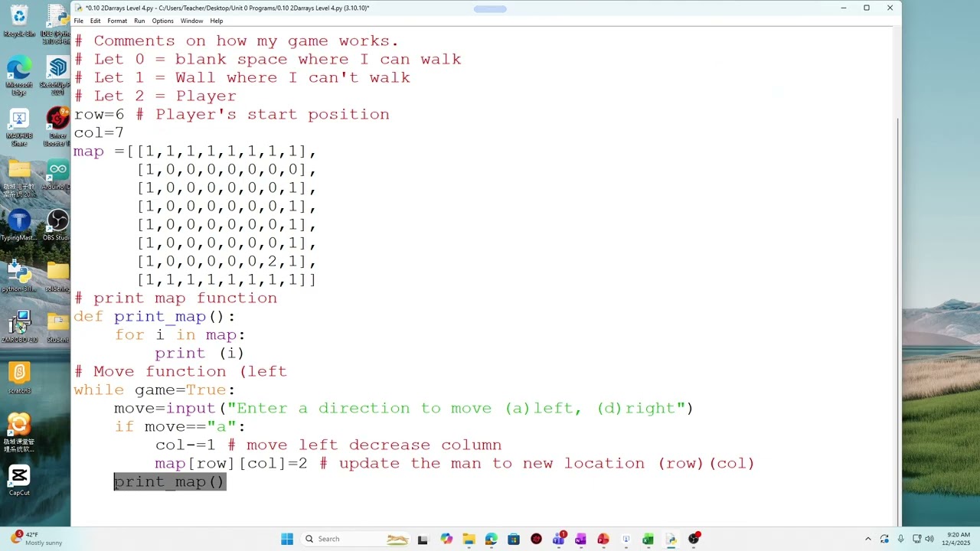Click the highlighted 'print_map()' text
The height and width of the screenshot is (551, 980).
(169, 481)
